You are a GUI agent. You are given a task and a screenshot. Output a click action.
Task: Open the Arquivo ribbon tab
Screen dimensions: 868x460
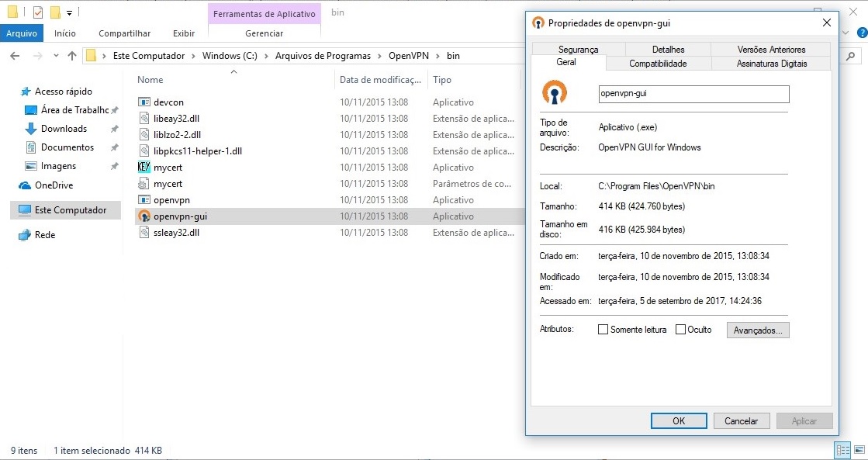[22, 33]
